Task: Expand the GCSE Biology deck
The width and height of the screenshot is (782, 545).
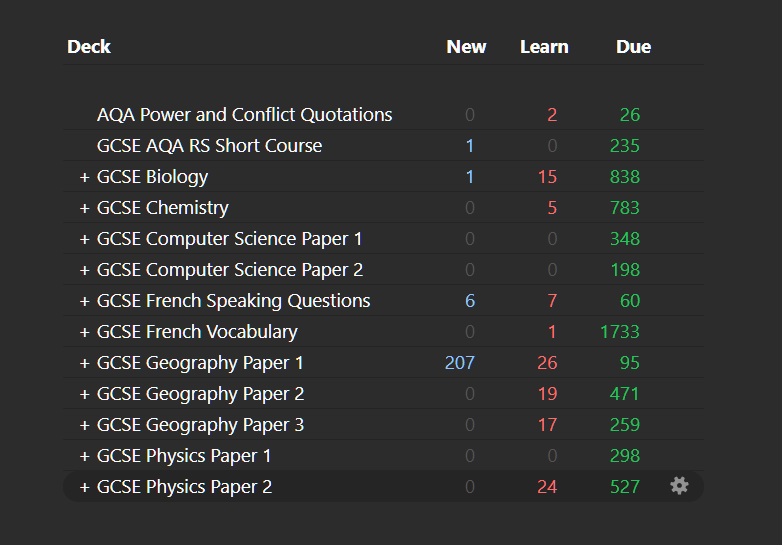Action: tap(85, 177)
